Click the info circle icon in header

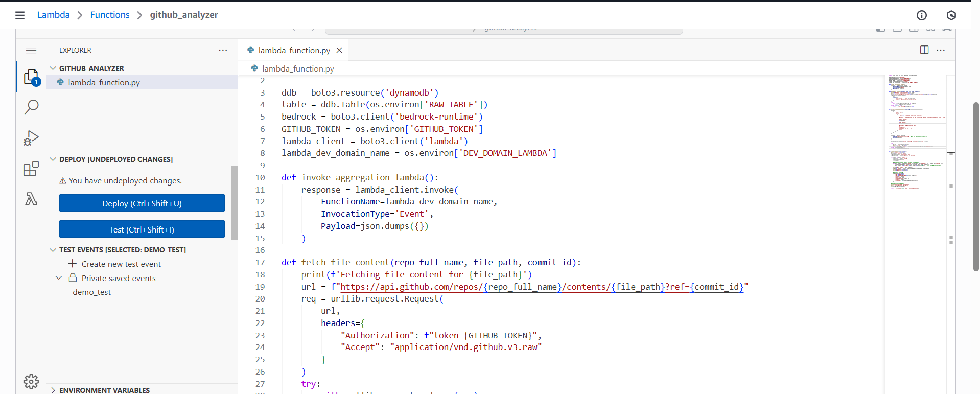coord(922,15)
